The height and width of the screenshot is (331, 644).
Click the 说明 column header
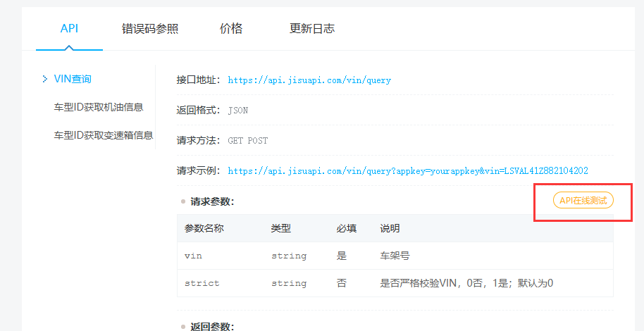pos(390,228)
